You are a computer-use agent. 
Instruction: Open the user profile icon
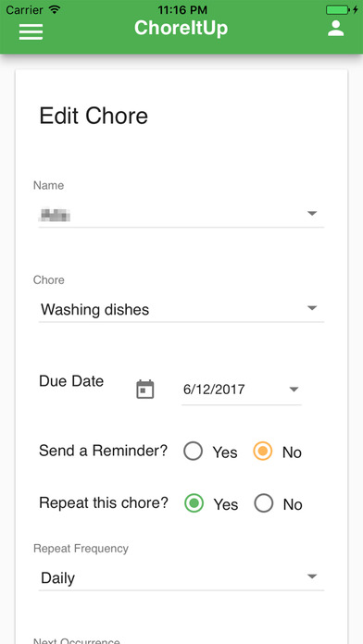pos(335,29)
